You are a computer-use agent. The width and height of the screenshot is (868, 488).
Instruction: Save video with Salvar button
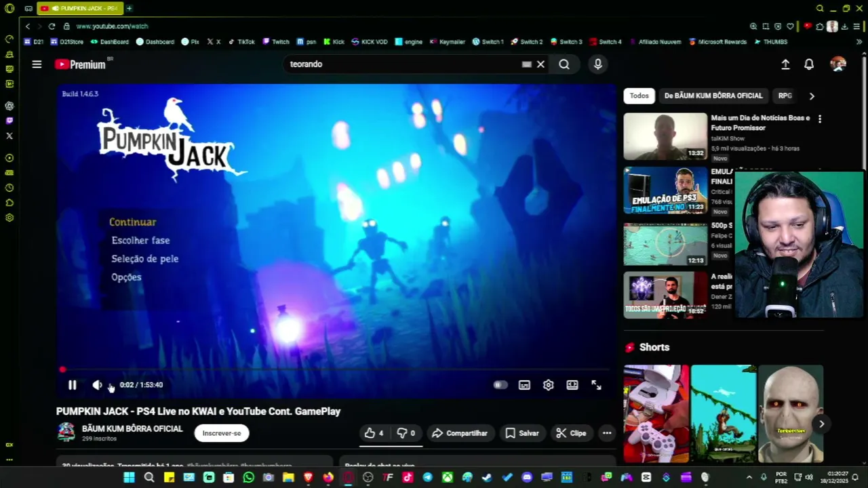[x=521, y=433]
